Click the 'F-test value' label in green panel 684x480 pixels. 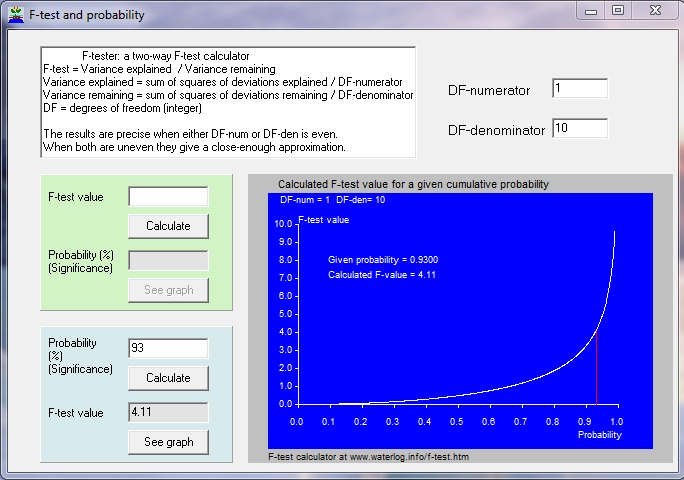[x=76, y=197]
